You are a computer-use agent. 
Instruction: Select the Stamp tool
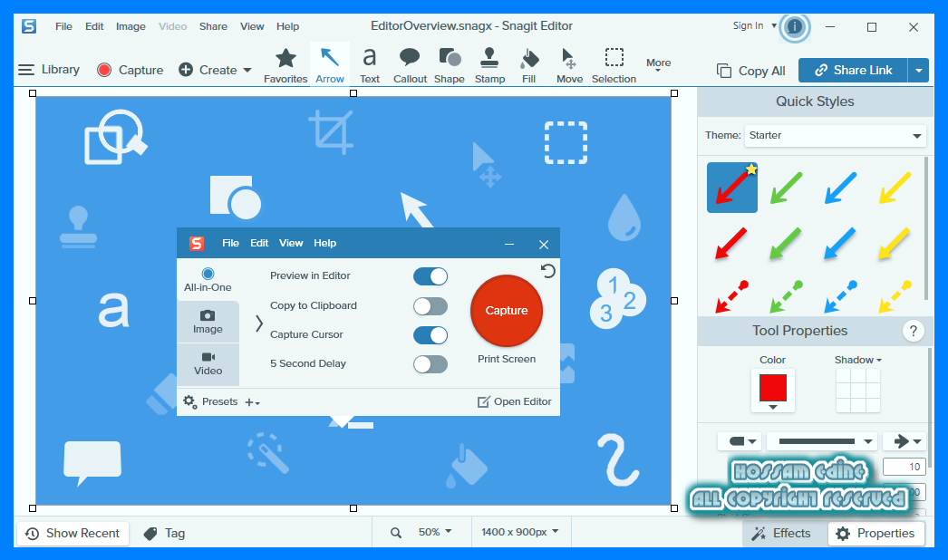489,65
